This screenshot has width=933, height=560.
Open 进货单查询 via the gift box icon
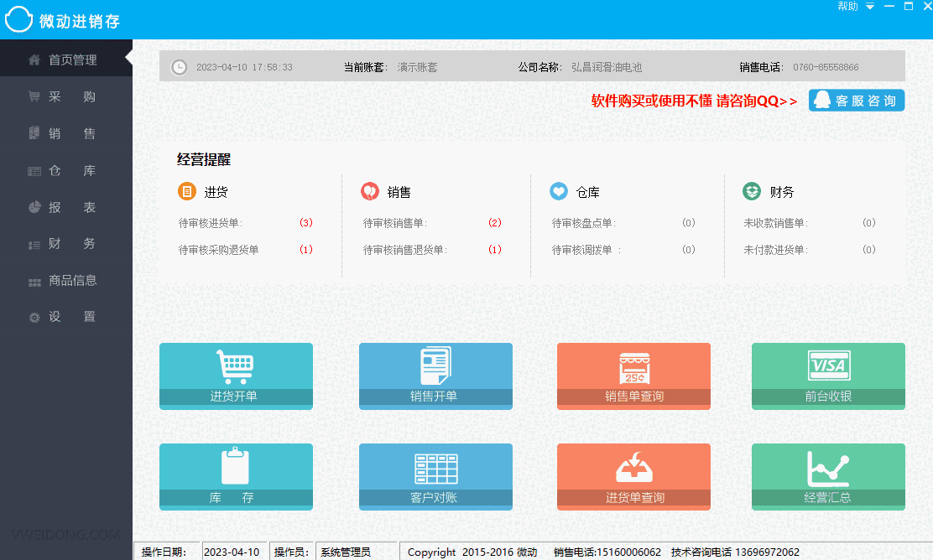[633, 467]
